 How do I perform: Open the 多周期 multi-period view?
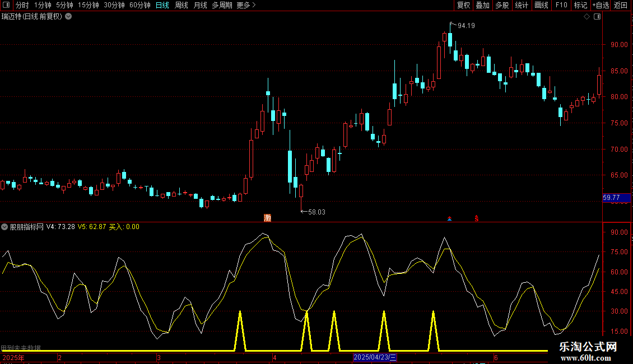coord(222,5)
